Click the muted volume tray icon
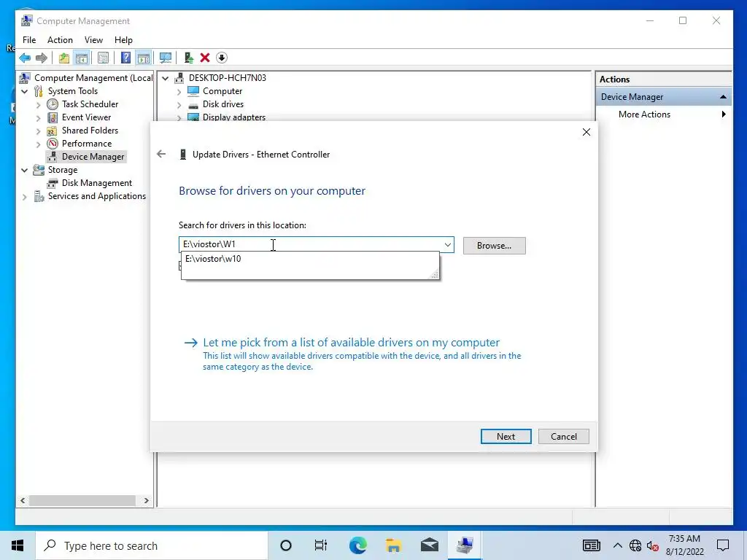 pos(653,545)
